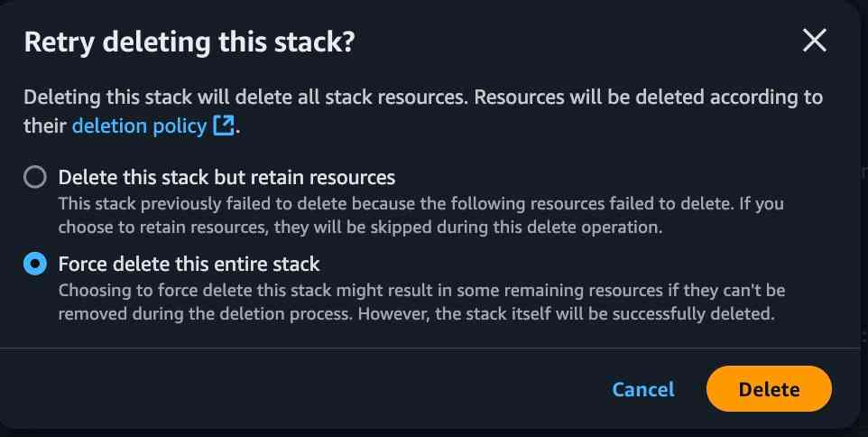Open the deletion policy link
Viewport: 868px width, 437px height.
click(139, 126)
